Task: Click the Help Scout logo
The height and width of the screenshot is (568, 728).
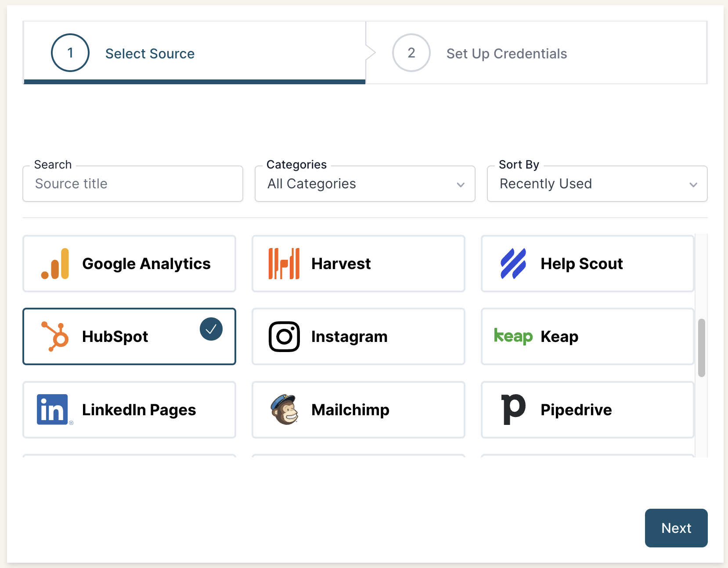Action: pos(512,263)
